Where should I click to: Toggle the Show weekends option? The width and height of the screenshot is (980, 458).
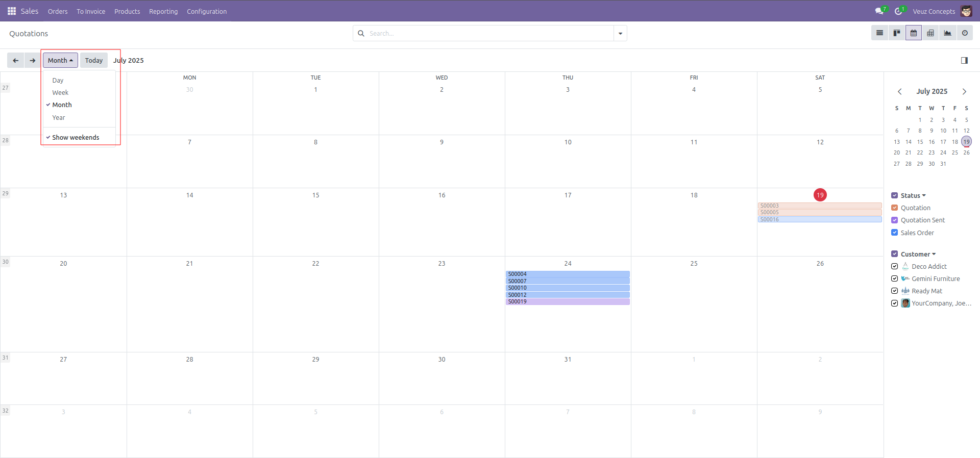(76, 138)
